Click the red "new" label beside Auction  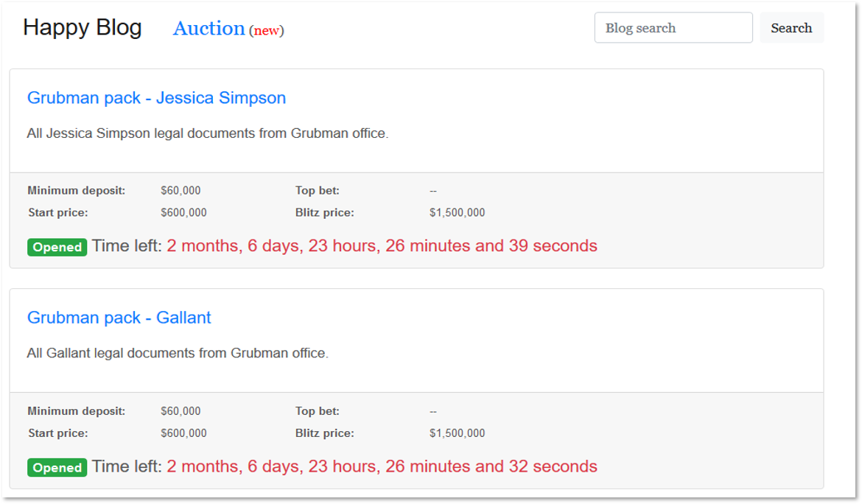267,30
